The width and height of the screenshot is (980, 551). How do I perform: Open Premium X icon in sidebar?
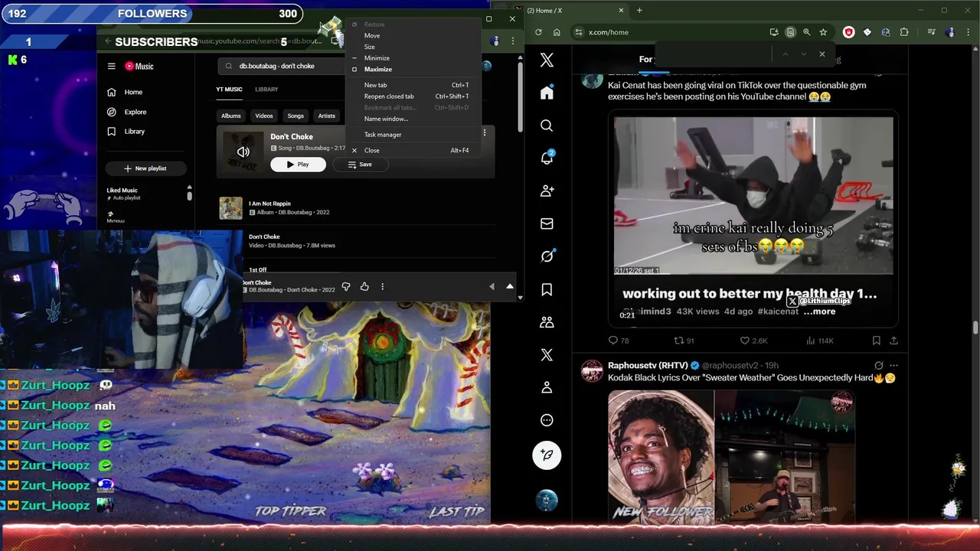(547, 354)
